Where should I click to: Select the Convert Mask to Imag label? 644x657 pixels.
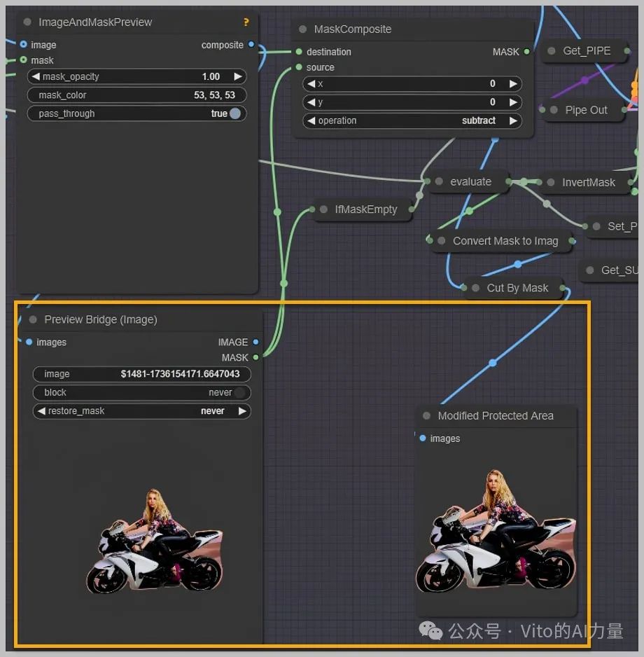click(505, 241)
